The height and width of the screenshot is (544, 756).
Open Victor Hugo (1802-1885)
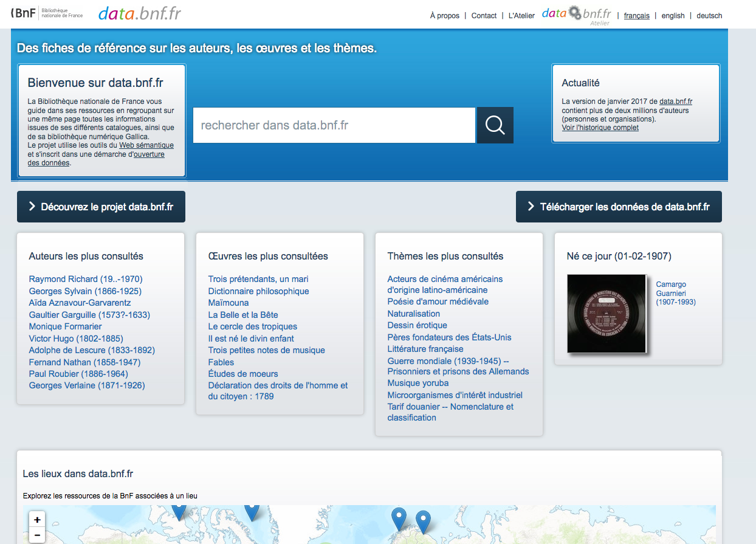pyautogui.click(x=76, y=339)
